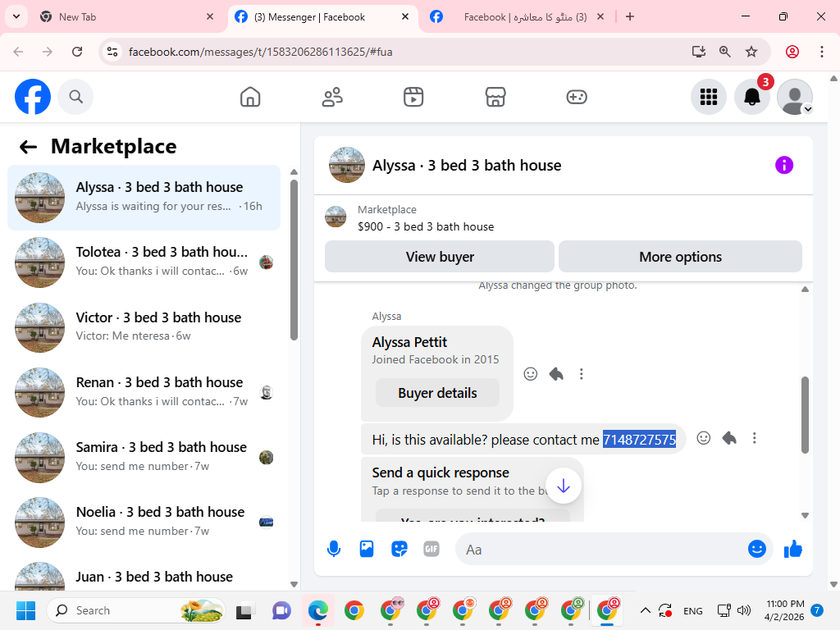The width and height of the screenshot is (840, 630).
Task: Open the Facebook menu grid icon
Action: coord(709,97)
